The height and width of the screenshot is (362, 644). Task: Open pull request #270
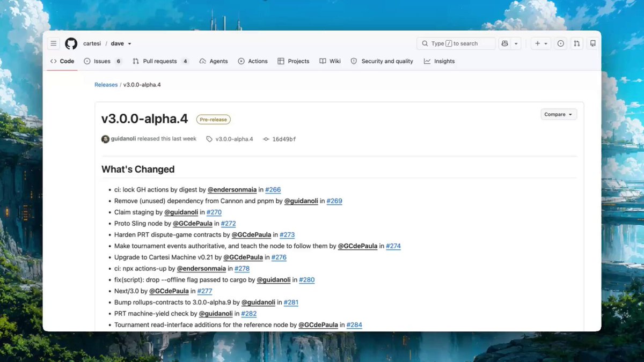pos(214,212)
